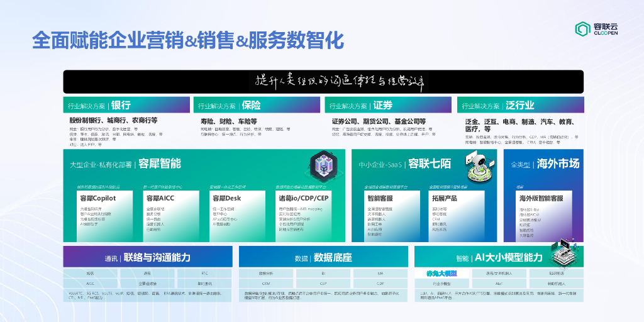Open the 容犀AICC product card
The width and height of the screenshot is (644, 322).
171,216
